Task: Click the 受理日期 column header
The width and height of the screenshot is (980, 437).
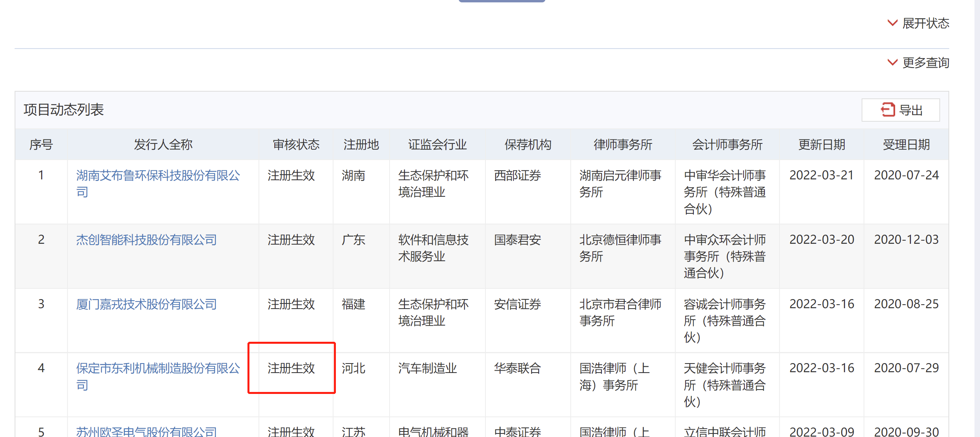Action: tap(906, 145)
